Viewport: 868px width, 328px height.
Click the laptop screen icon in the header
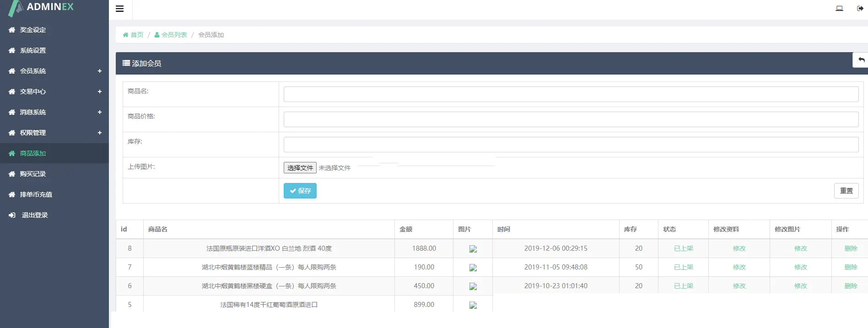tap(839, 8)
